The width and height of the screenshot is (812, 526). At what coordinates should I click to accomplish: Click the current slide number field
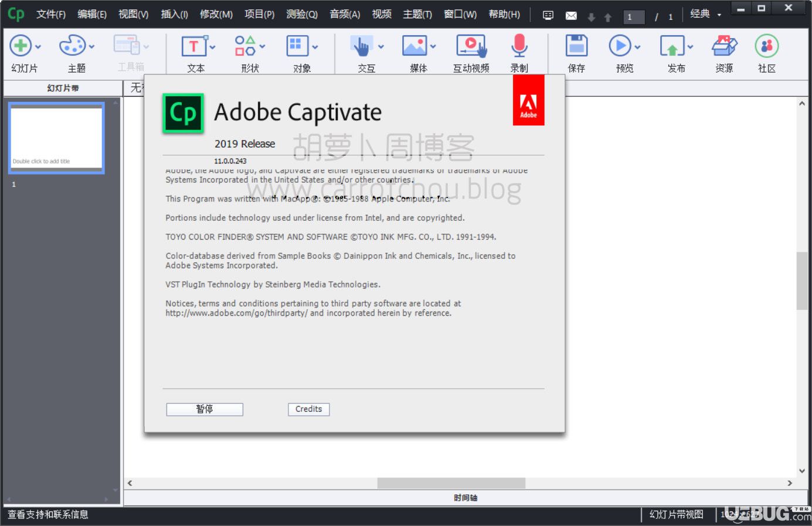click(634, 17)
